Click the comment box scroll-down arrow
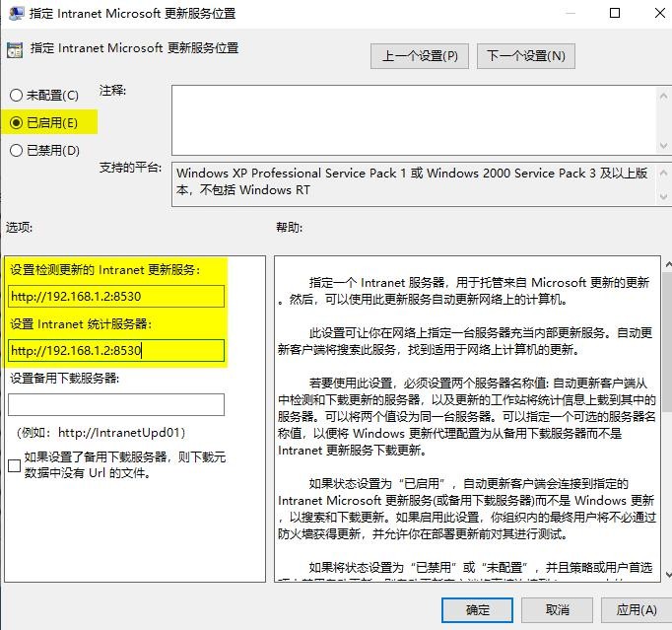 point(662,146)
